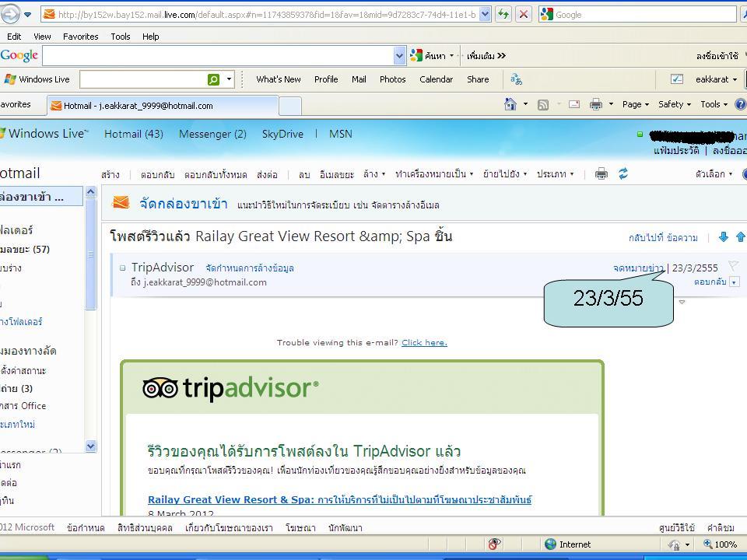The height and width of the screenshot is (560, 747).
Task: Click ส่งต่อ to forward the message
Action: (267, 175)
